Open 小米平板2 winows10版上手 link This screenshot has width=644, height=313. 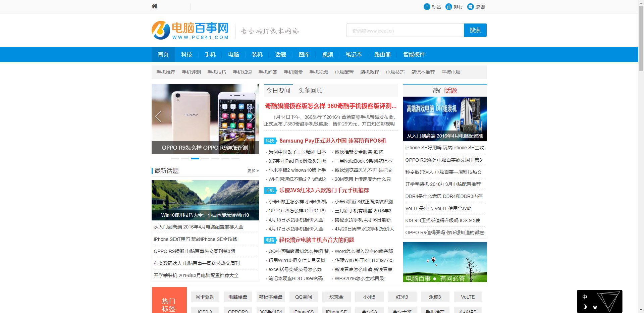297,170
